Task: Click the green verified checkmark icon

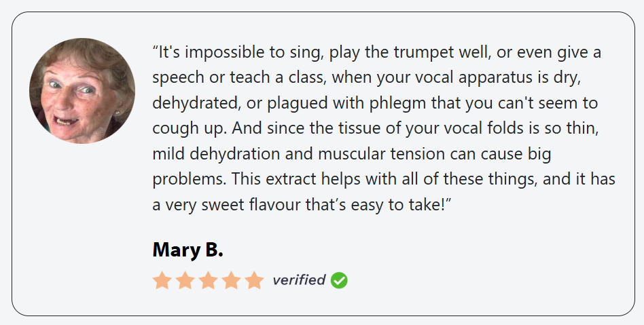Action: [339, 280]
